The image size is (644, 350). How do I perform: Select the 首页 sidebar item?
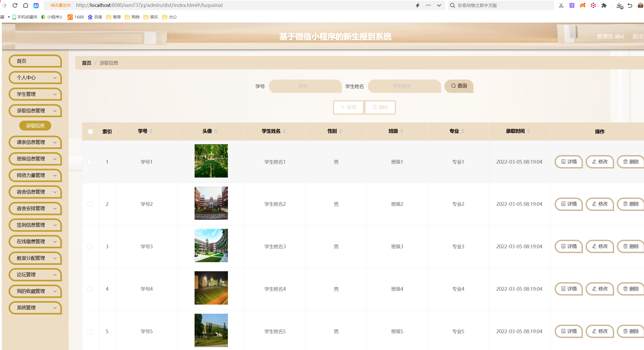pos(35,61)
